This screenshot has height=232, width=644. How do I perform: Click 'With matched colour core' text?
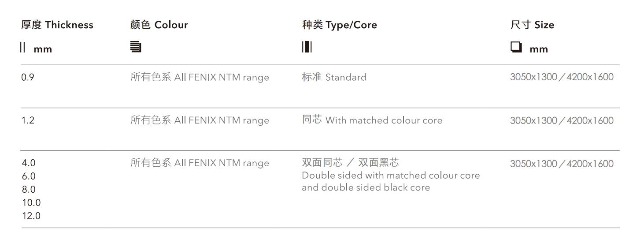coord(383,120)
